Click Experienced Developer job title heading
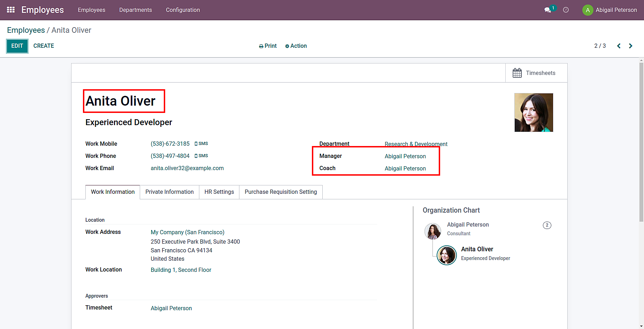This screenshot has height=329, width=644. point(129,122)
